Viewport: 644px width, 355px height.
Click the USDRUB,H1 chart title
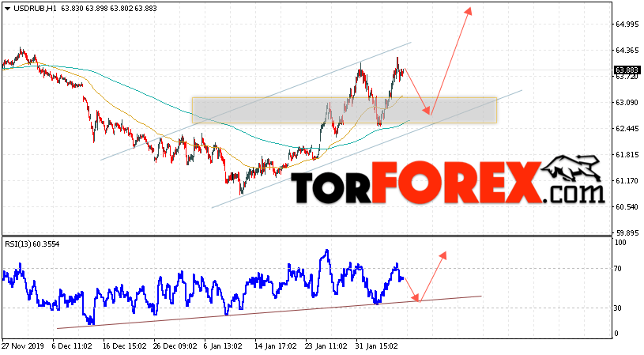35,8
